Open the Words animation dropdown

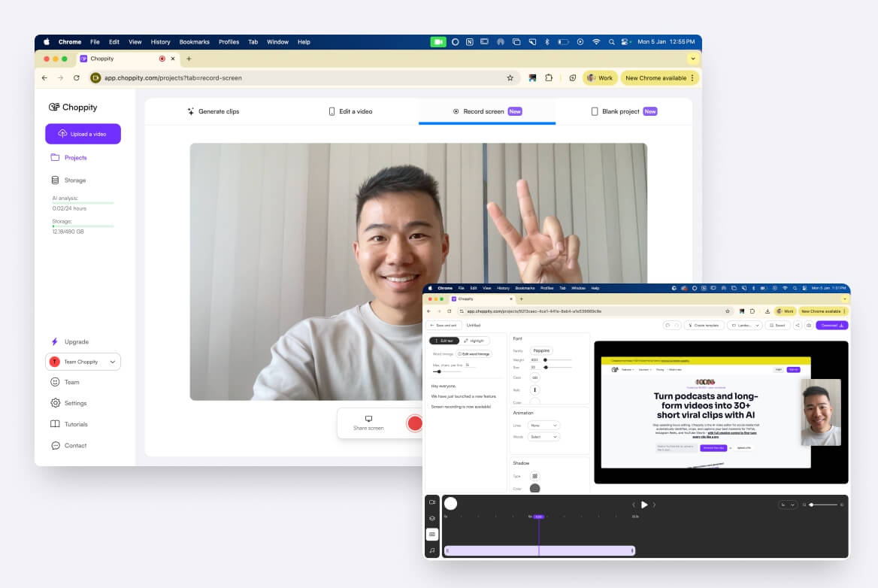click(x=543, y=437)
